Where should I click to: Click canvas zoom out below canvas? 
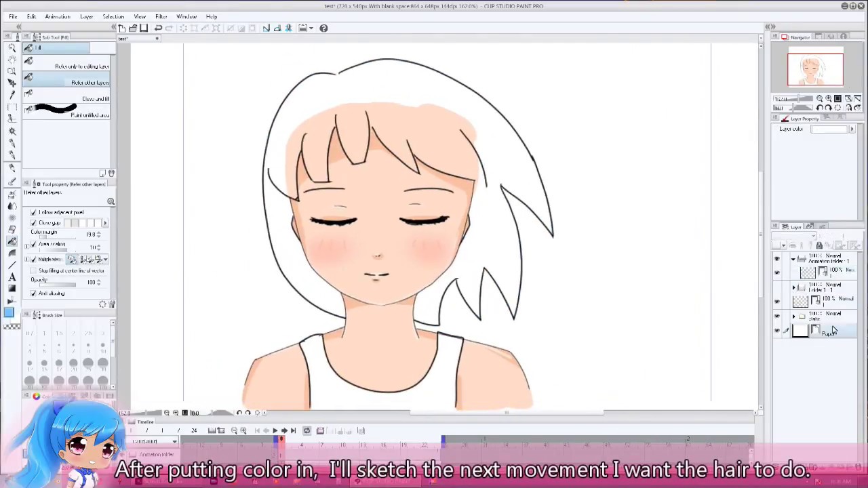tap(166, 413)
